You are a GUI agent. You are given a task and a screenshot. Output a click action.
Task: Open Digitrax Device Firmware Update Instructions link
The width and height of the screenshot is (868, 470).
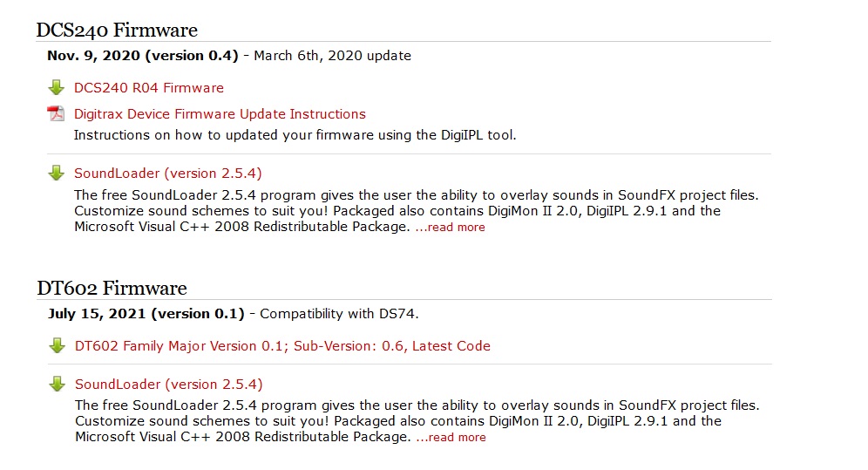[220, 114]
